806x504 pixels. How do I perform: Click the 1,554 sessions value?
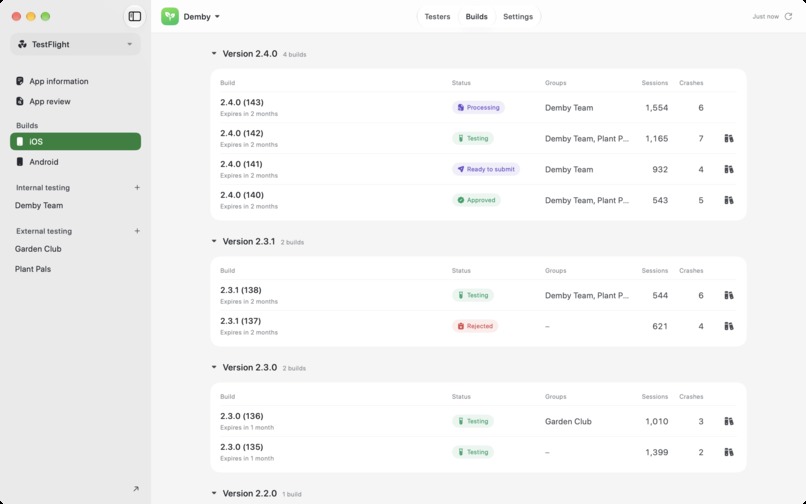(x=656, y=107)
